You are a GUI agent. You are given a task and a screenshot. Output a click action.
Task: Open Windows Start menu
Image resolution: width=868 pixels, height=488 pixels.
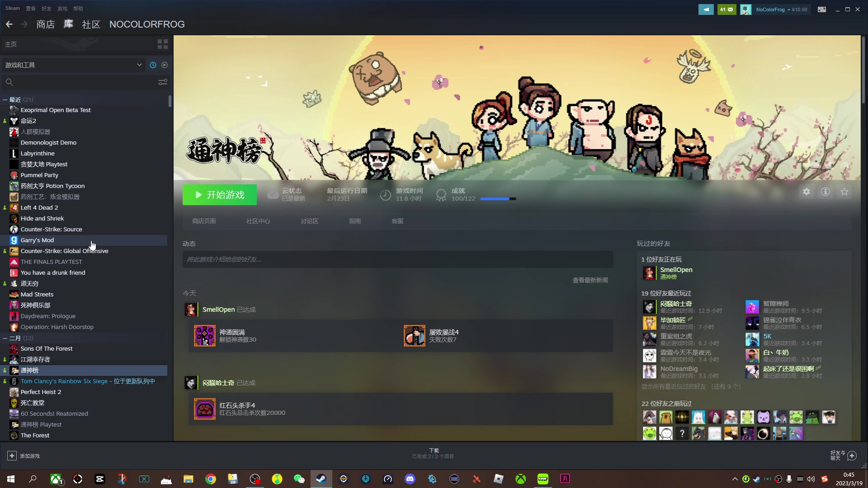[11, 479]
